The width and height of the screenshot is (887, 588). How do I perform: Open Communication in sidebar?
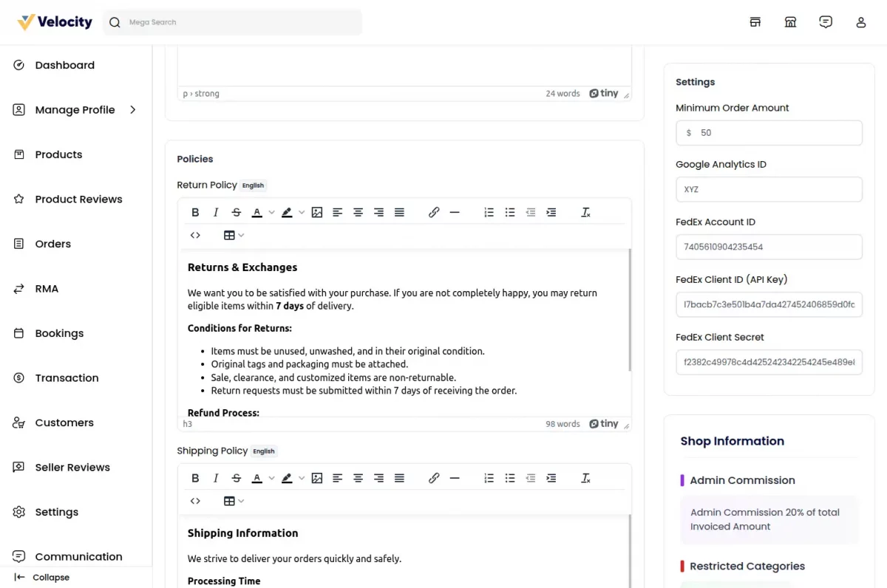[x=78, y=556]
